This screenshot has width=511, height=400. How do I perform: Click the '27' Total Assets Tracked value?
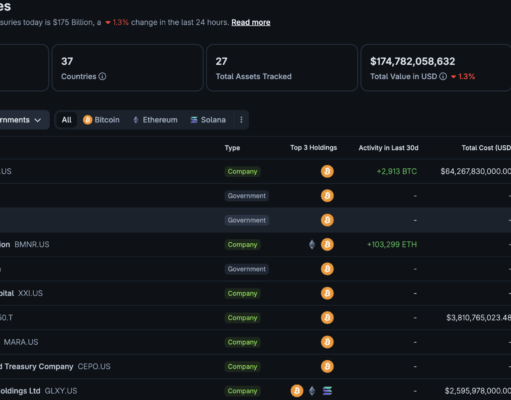[x=221, y=61]
